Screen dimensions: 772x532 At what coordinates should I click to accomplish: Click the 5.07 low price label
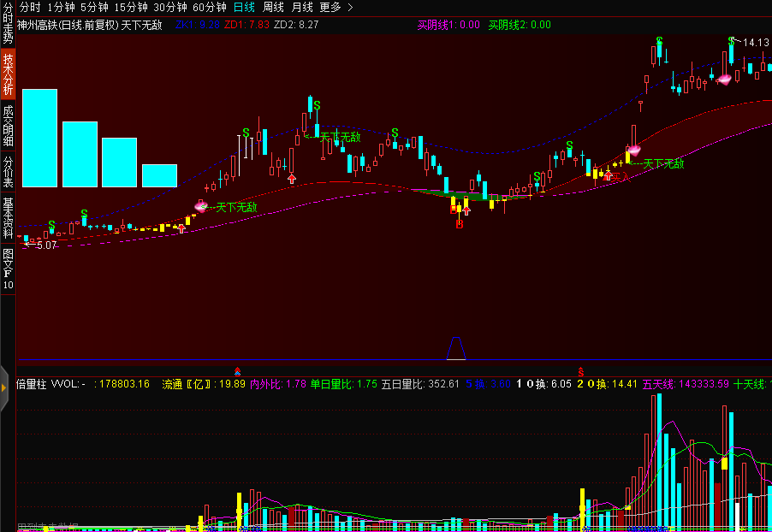(x=47, y=245)
